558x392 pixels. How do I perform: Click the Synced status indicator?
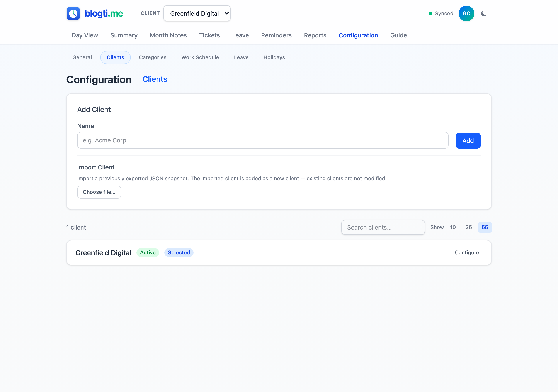(x=441, y=14)
